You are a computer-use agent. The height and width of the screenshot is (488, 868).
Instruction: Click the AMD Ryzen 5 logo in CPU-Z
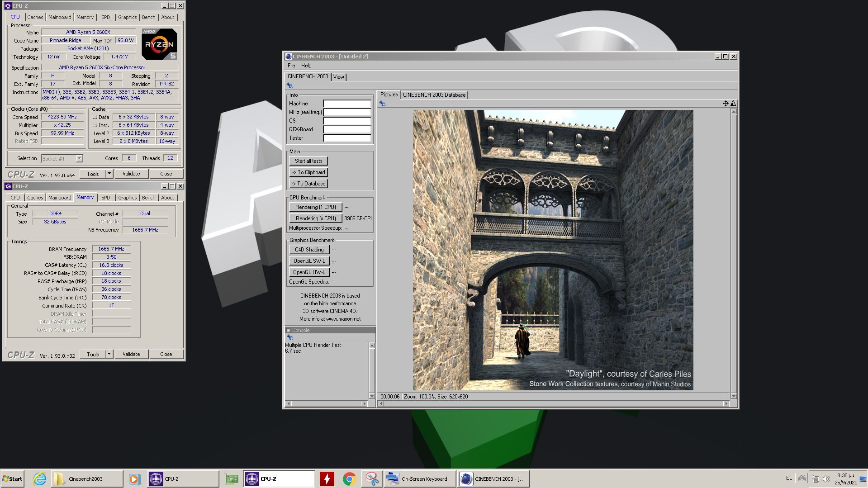click(x=159, y=44)
